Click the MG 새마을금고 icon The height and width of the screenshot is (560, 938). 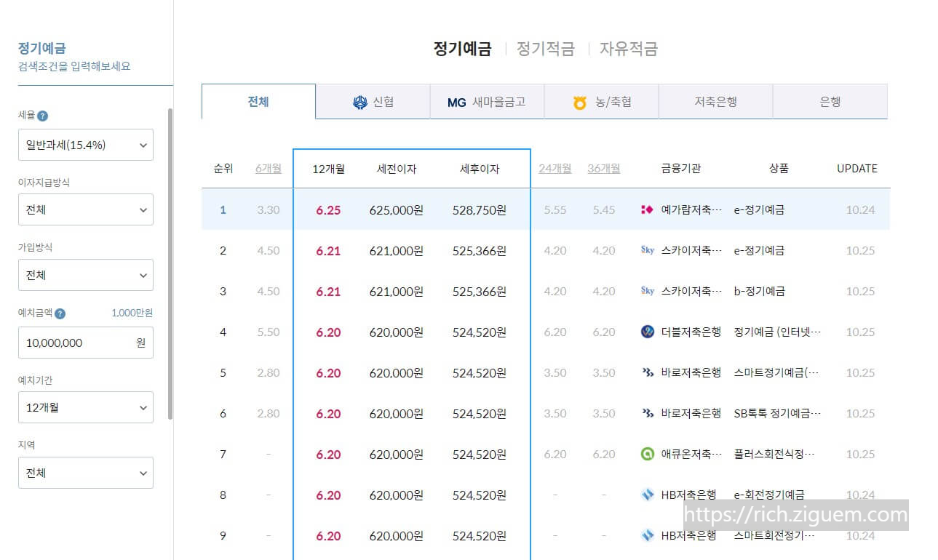(x=456, y=102)
